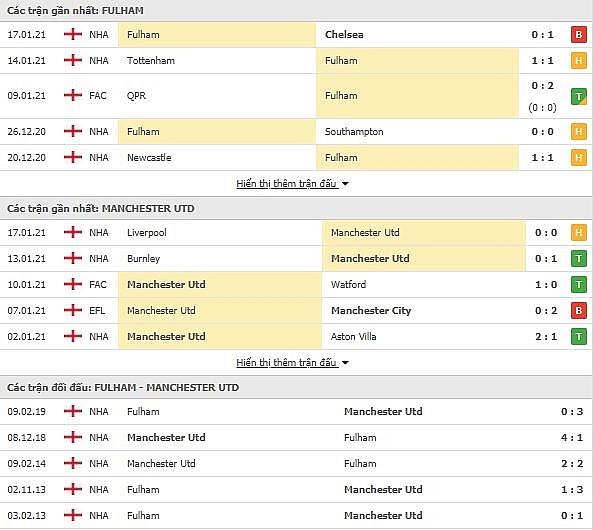Image resolution: width=593 pixels, height=530 pixels.
Task: Open the 08.12.18 Manchester Utd 4:1 Fulham match
Action: [296, 437]
